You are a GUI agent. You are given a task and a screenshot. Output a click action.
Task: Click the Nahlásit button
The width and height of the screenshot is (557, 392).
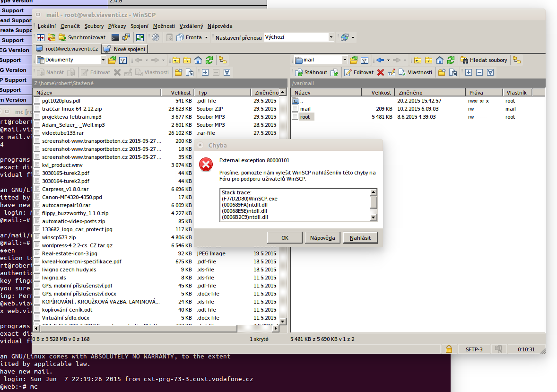coord(360,238)
